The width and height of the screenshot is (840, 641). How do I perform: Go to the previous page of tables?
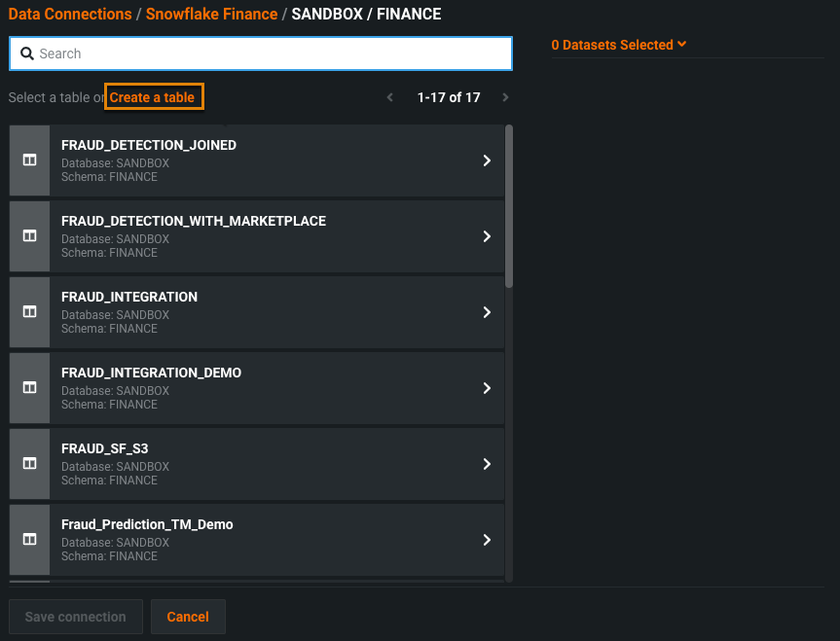coord(390,97)
